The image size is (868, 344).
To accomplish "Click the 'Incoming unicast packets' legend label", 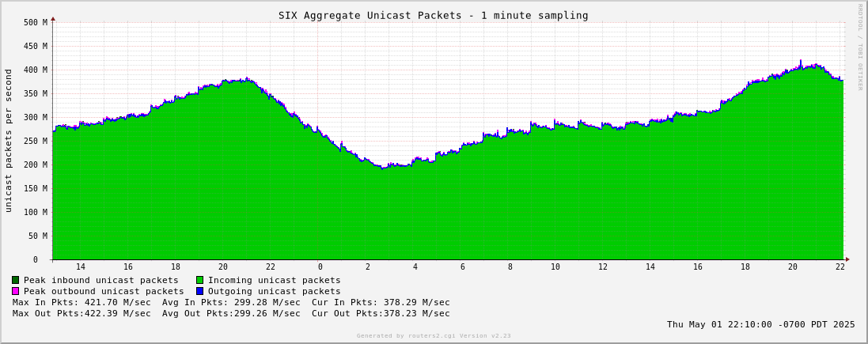I will (274, 281).
